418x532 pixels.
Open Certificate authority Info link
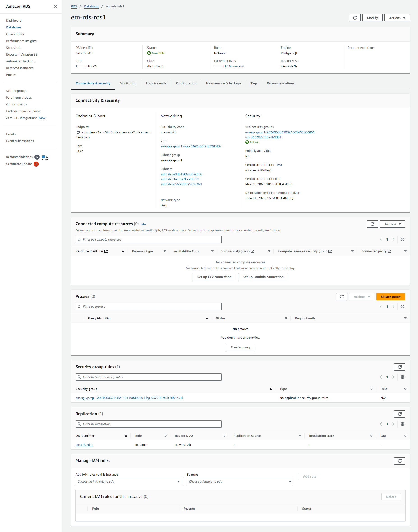coord(279,165)
